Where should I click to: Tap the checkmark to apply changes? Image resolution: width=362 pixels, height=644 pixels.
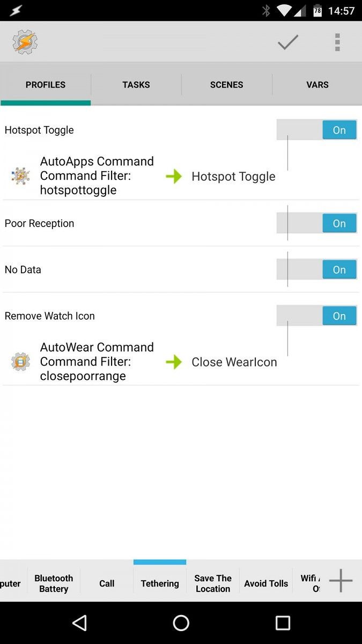(288, 42)
